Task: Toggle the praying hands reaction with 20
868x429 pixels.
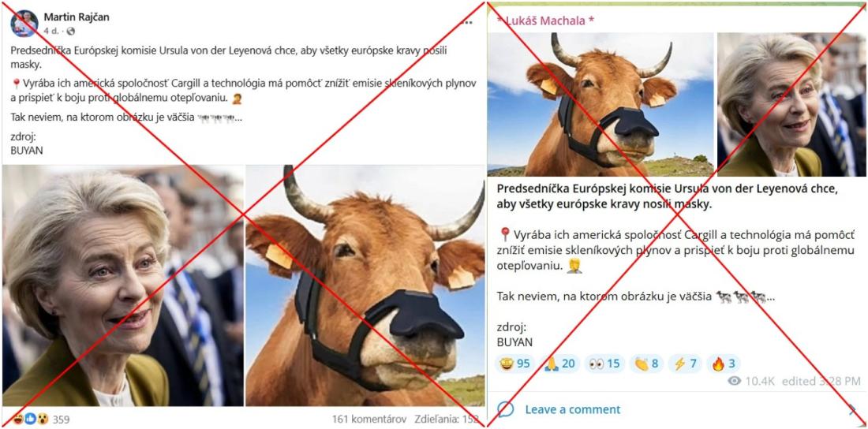Action: tap(559, 364)
